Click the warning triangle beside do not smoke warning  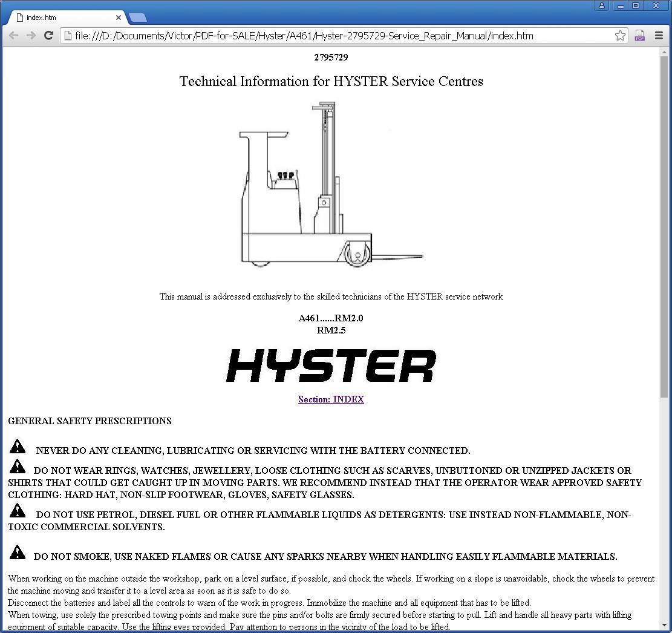click(x=17, y=552)
